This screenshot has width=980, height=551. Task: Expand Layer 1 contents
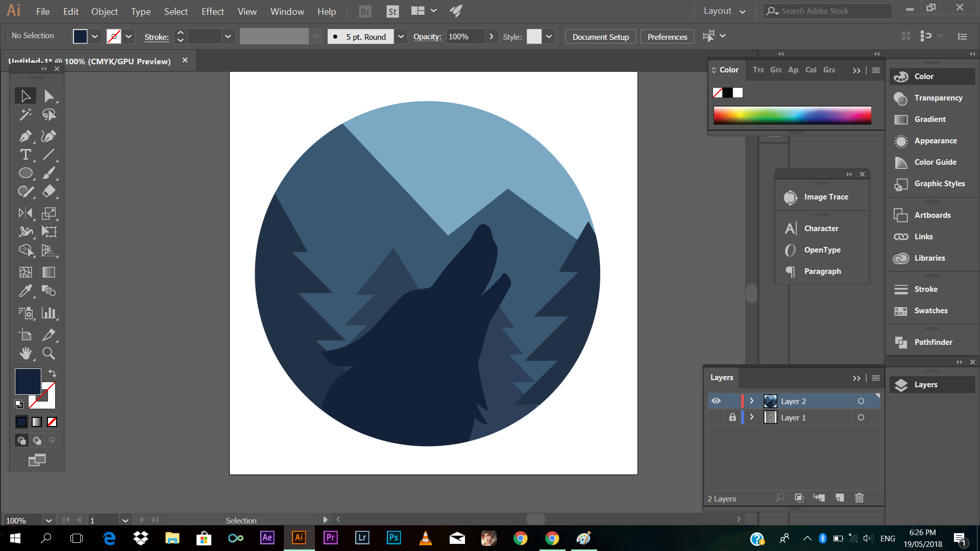pos(751,417)
